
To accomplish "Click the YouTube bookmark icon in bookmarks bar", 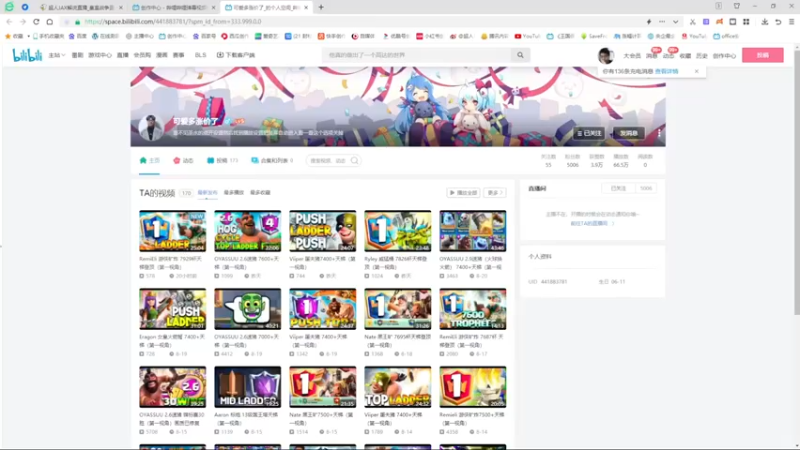I will [x=518, y=36].
